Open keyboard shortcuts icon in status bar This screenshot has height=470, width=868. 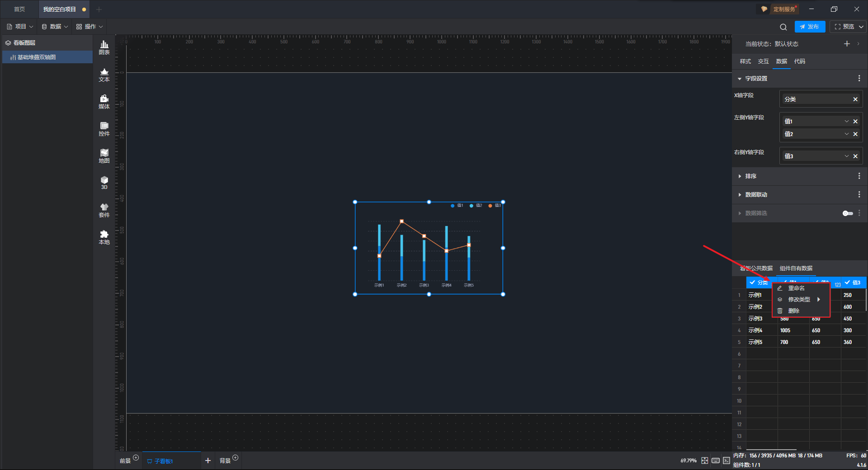pos(716,461)
